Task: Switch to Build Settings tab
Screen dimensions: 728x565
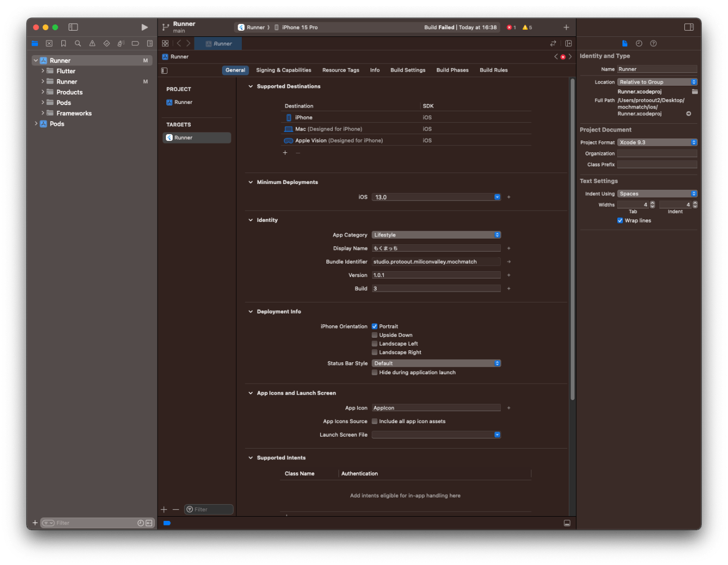Action: click(x=408, y=70)
